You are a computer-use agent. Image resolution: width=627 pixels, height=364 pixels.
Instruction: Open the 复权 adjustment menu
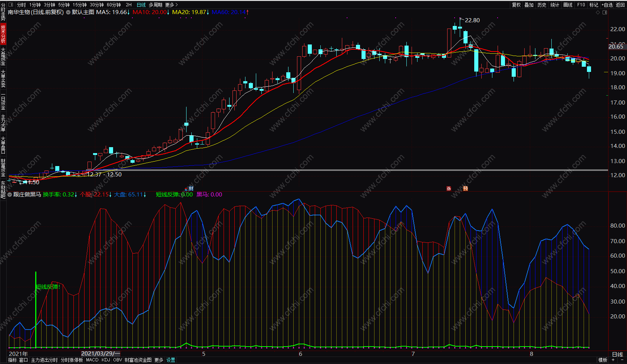click(516, 5)
